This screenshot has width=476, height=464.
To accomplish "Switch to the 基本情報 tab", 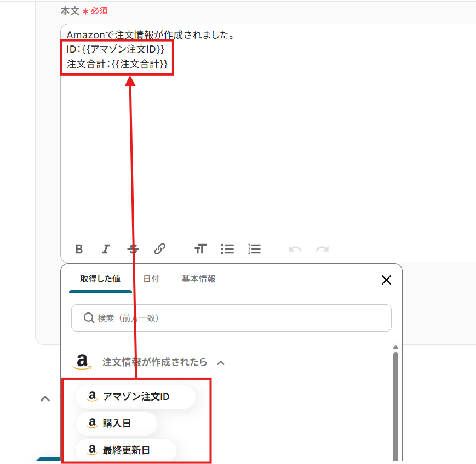I will (198, 279).
